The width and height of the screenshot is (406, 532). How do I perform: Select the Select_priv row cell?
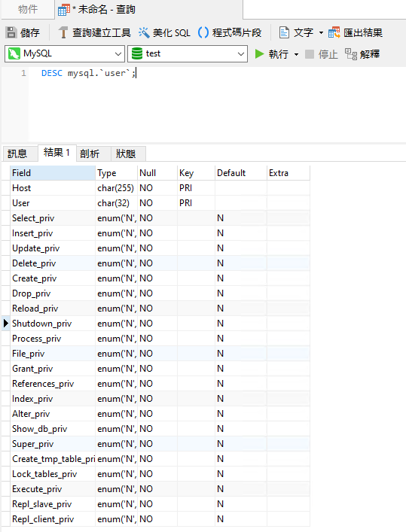[53, 218]
